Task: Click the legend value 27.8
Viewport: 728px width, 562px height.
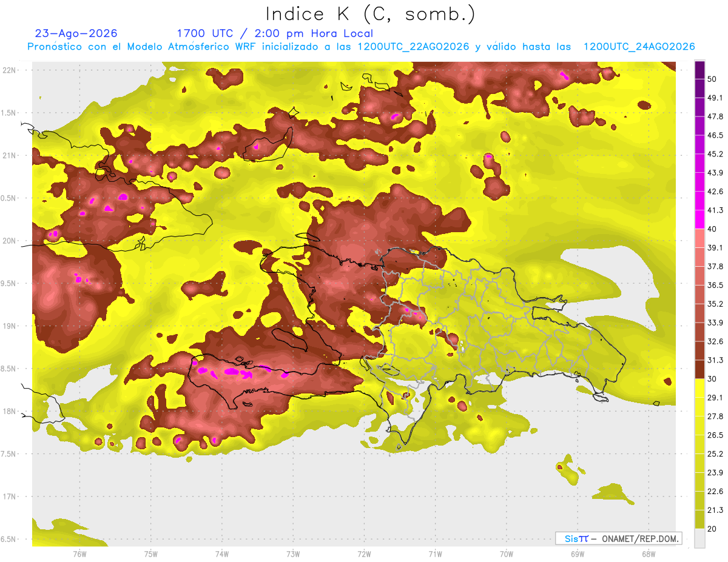Action: click(715, 416)
